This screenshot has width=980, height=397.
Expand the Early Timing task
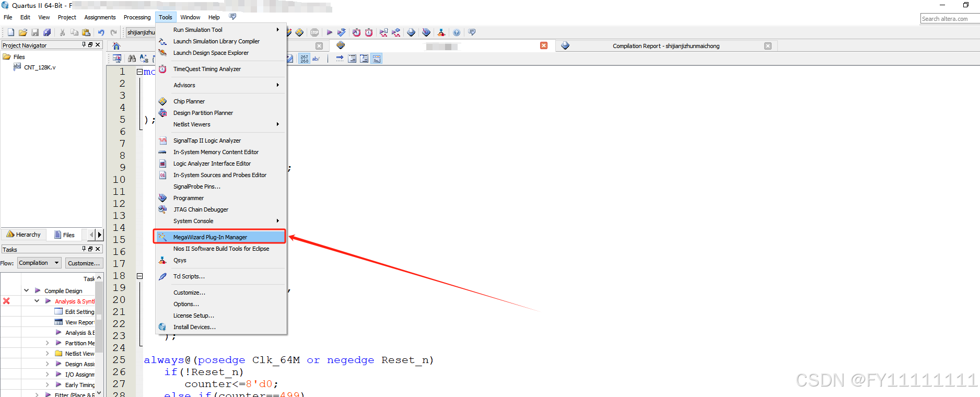(x=47, y=384)
